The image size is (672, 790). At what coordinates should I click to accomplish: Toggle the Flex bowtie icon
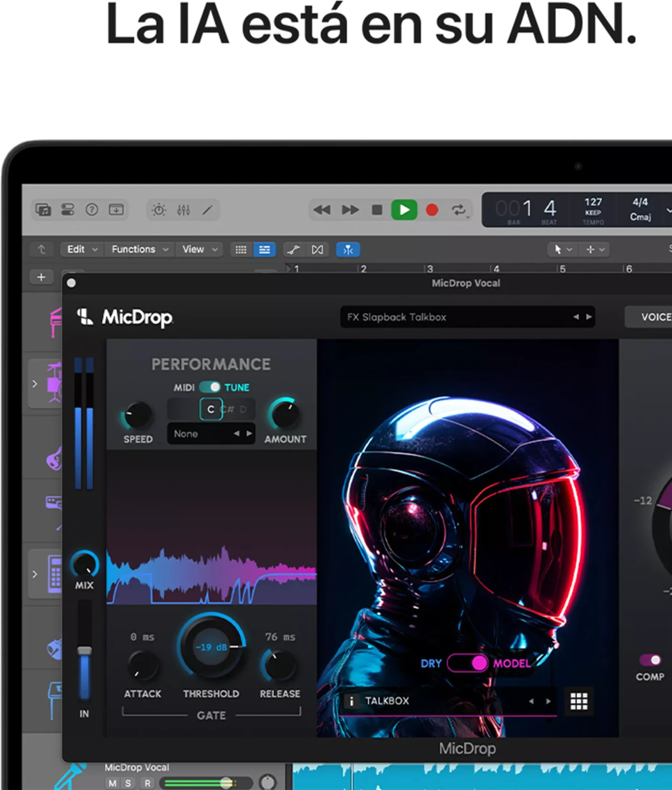[318, 250]
